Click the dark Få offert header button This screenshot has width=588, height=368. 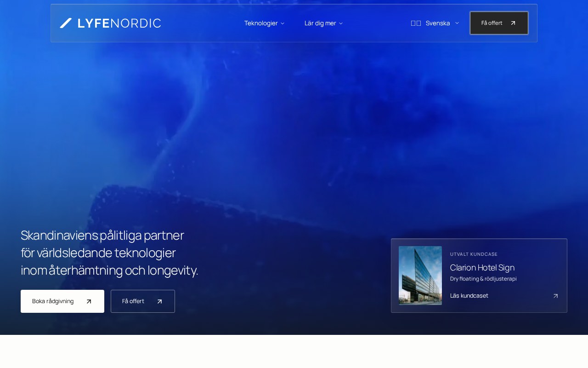(499, 23)
